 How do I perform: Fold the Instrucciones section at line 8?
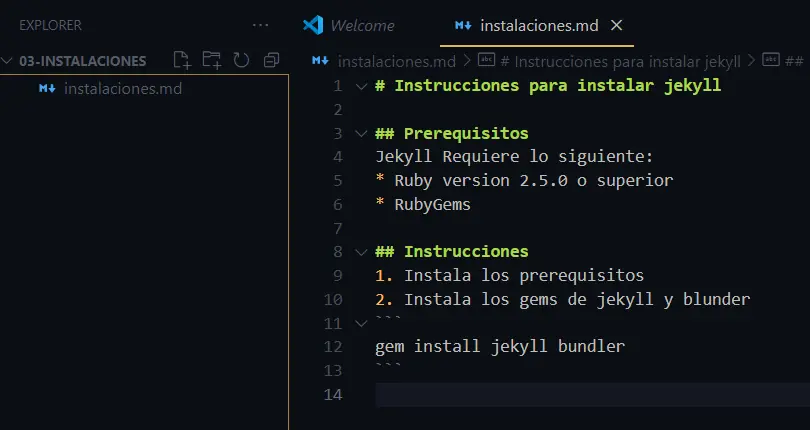click(x=361, y=252)
